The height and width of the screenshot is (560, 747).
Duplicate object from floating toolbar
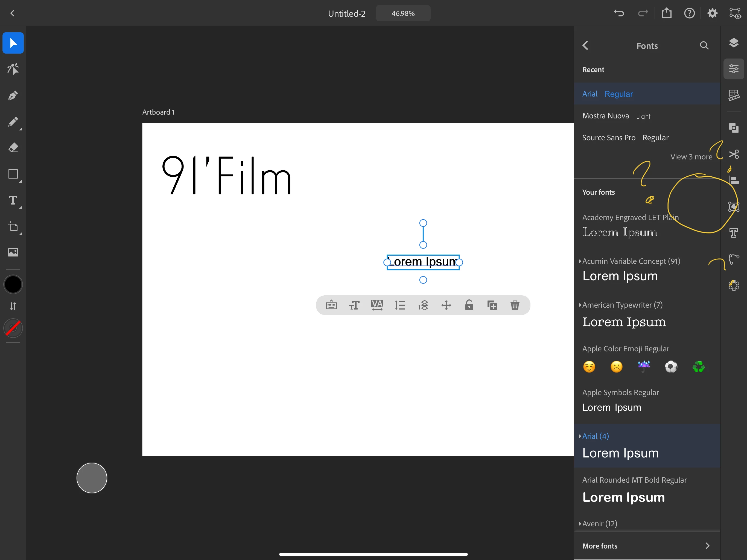(492, 305)
